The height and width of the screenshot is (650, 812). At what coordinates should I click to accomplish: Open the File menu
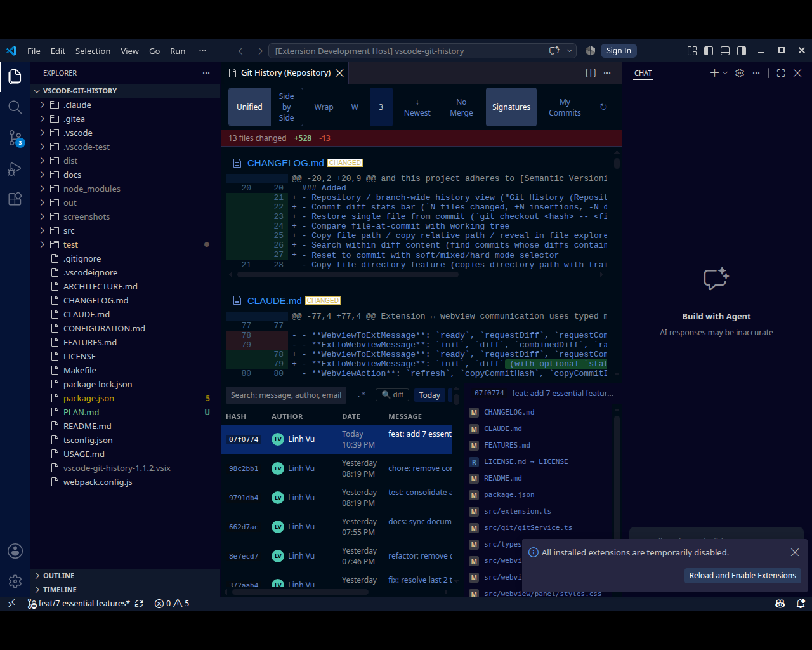click(x=34, y=51)
